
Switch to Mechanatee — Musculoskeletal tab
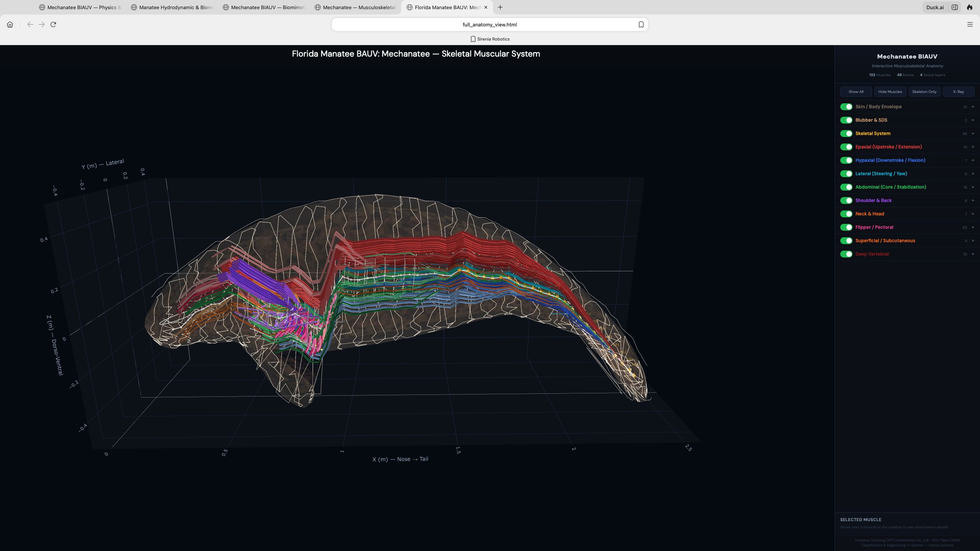click(356, 7)
